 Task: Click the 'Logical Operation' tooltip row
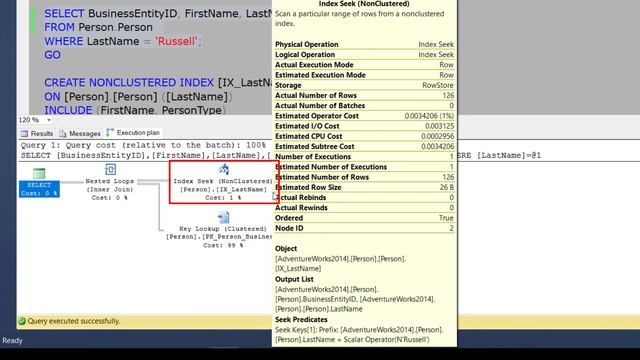[364, 54]
